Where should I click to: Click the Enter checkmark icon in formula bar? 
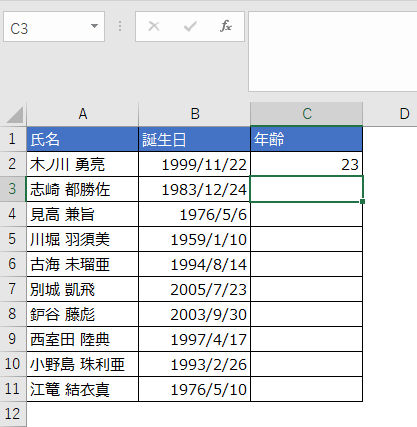pyautogui.click(x=190, y=26)
